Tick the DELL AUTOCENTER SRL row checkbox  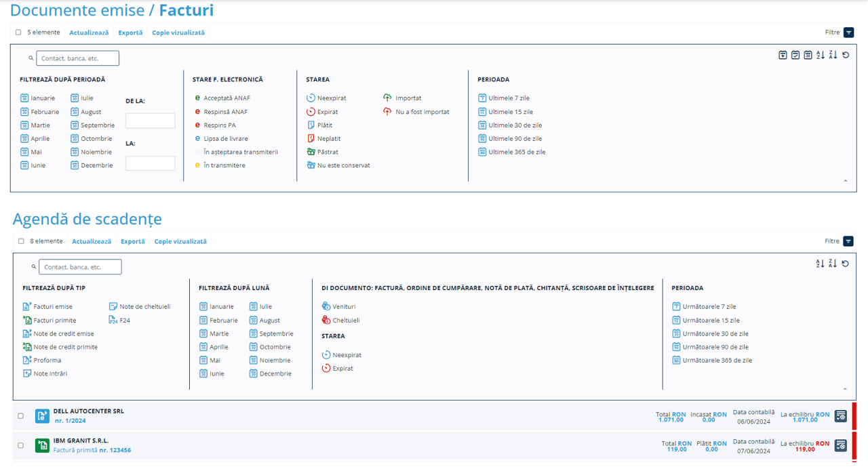tap(20, 416)
